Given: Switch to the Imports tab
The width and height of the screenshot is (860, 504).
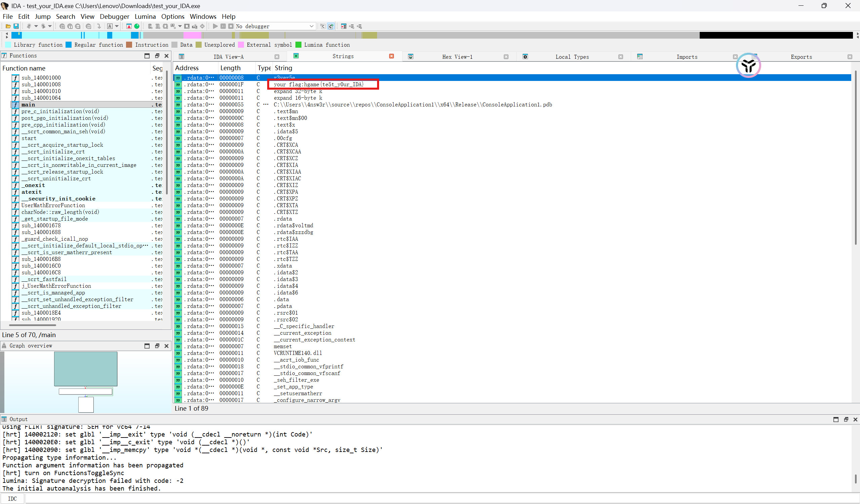Looking at the screenshot, I should tap(687, 57).
